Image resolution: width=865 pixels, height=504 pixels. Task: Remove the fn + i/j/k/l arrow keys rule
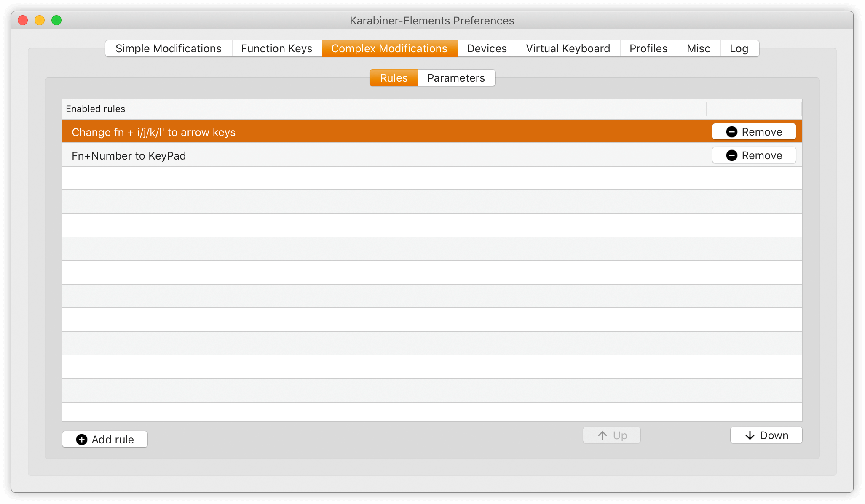(x=754, y=132)
